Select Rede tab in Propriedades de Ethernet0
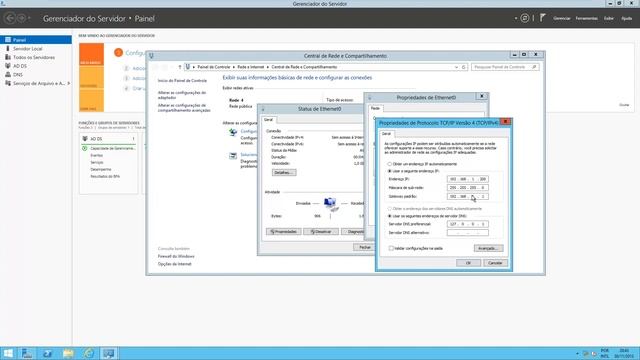The image size is (640, 360). pos(375,108)
